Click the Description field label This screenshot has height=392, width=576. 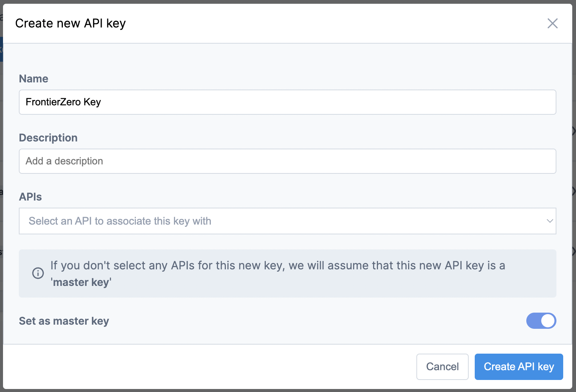pyautogui.click(x=48, y=138)
